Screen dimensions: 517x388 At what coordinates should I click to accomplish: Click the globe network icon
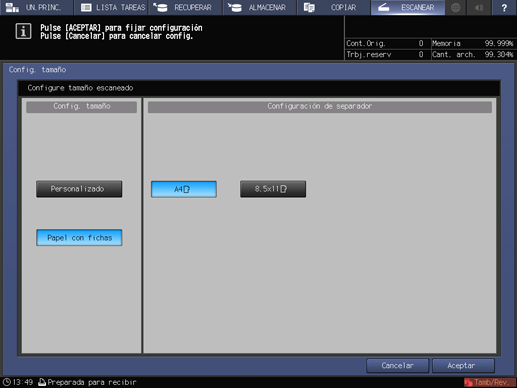455,7
